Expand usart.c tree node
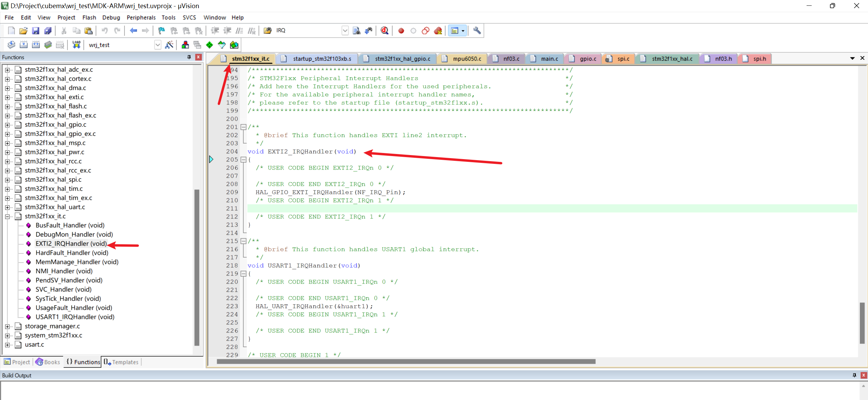This screenshot has height=400, width=868. pyautogui.click(x=7, y=344)
